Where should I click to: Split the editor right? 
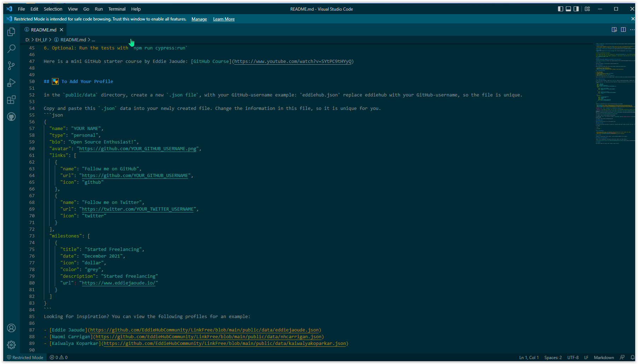coord(623,30)
